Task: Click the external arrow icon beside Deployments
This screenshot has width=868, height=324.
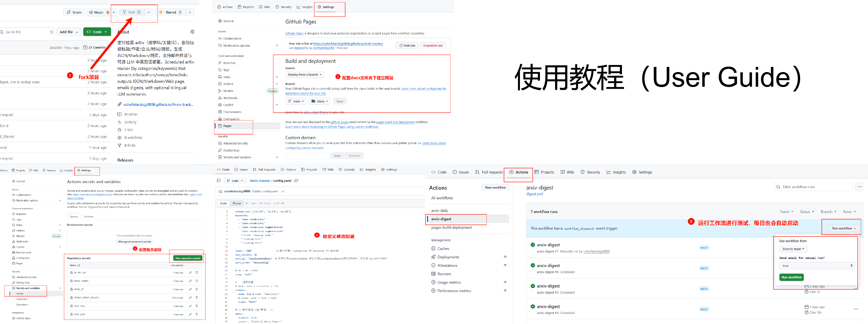Action: point(505,257)
